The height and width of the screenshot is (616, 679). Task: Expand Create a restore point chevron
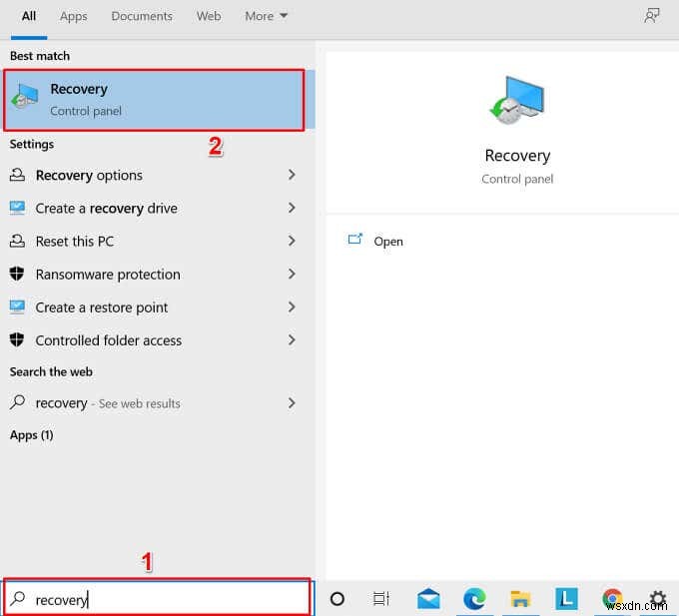tap(292, 307)
